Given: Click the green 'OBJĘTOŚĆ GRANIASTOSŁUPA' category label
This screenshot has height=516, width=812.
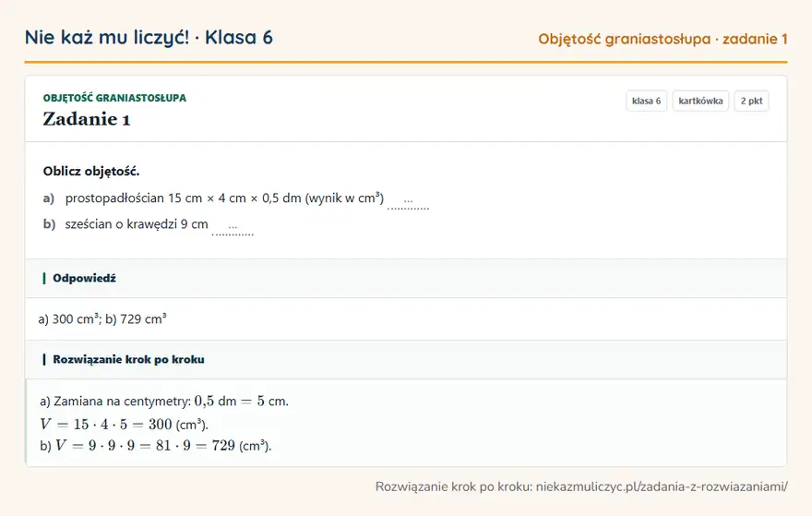Looking at the screenshot, I should tap(114, 98).
